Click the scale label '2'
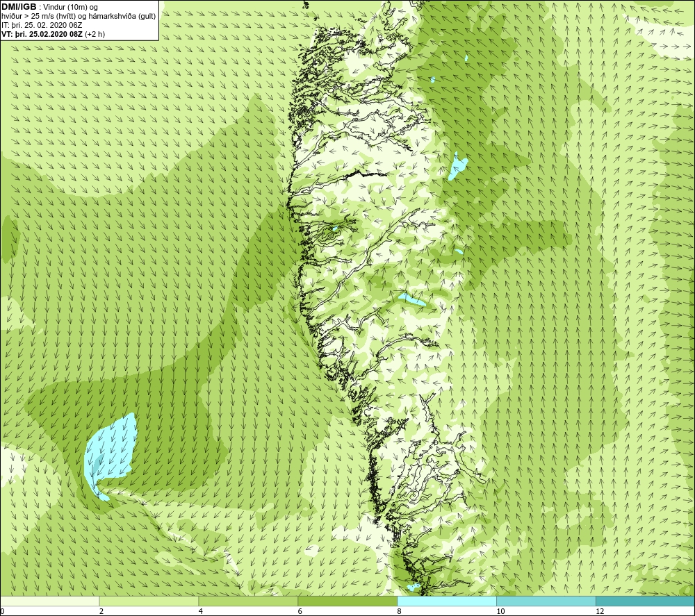 101,611
